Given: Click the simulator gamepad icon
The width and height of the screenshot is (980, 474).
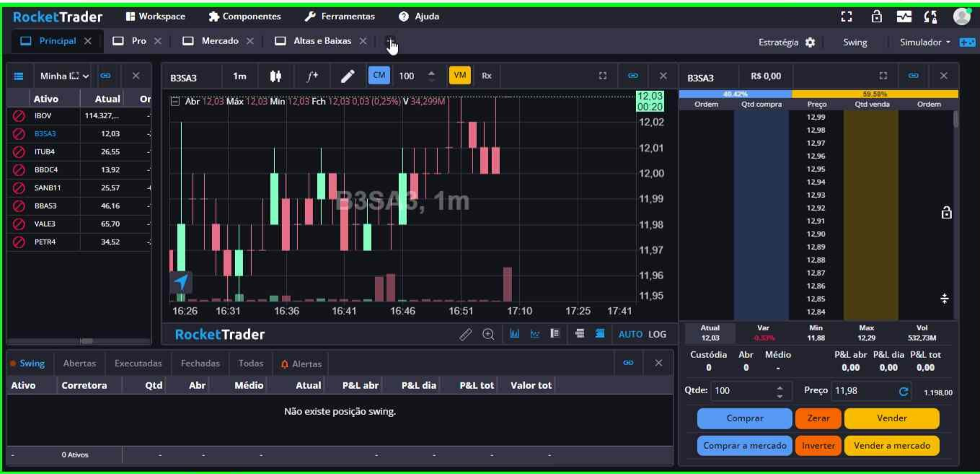Looking at the screenshot, I should click(x=967, y=42).
